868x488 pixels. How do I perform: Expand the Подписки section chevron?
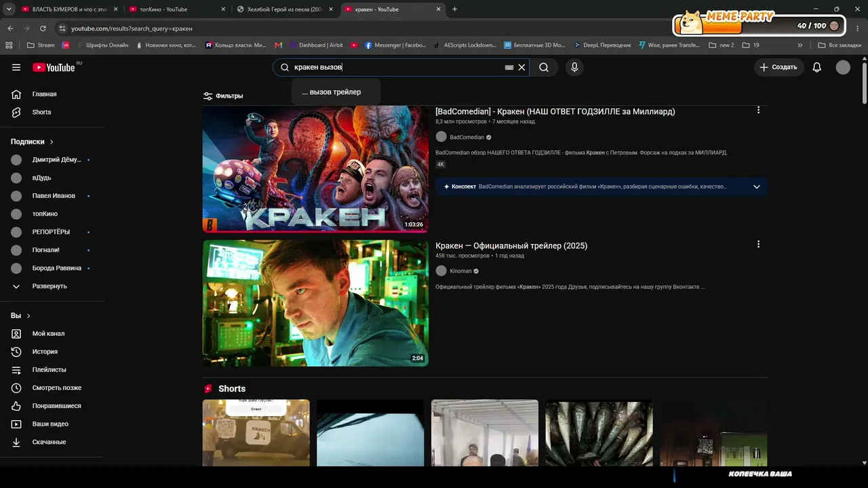point(52,142)
